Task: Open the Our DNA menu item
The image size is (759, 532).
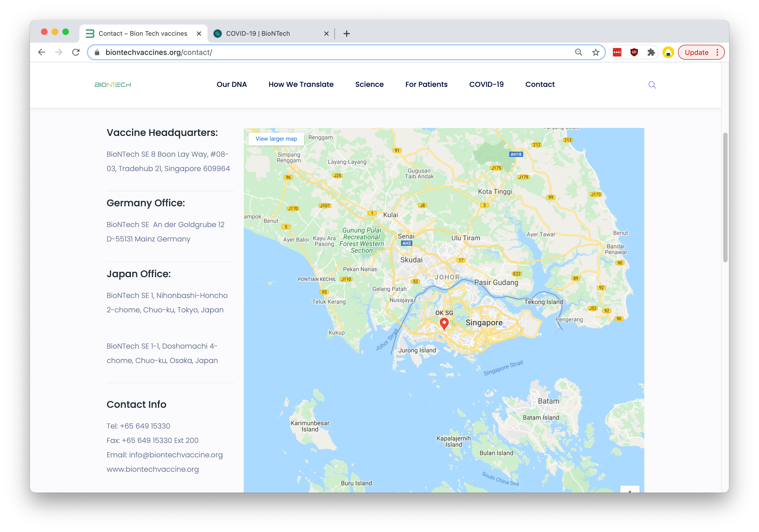Action: [232, 84]
